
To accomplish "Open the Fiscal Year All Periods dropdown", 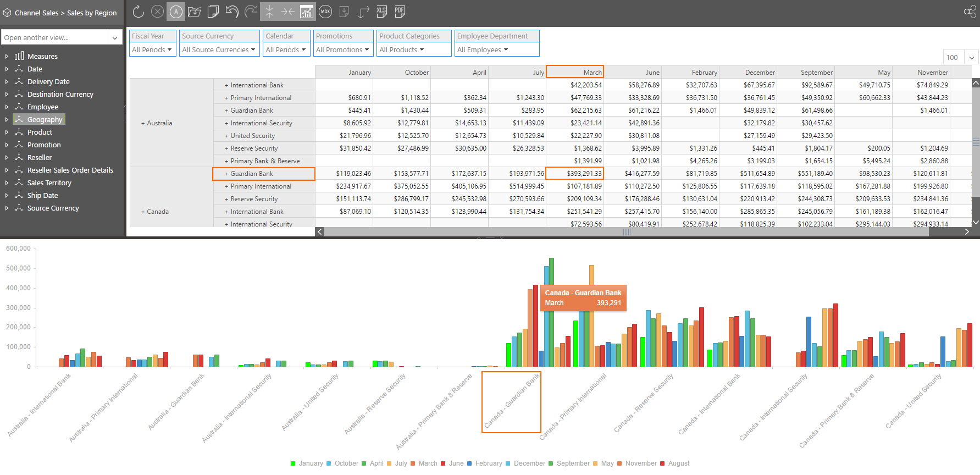I will 152,49.
